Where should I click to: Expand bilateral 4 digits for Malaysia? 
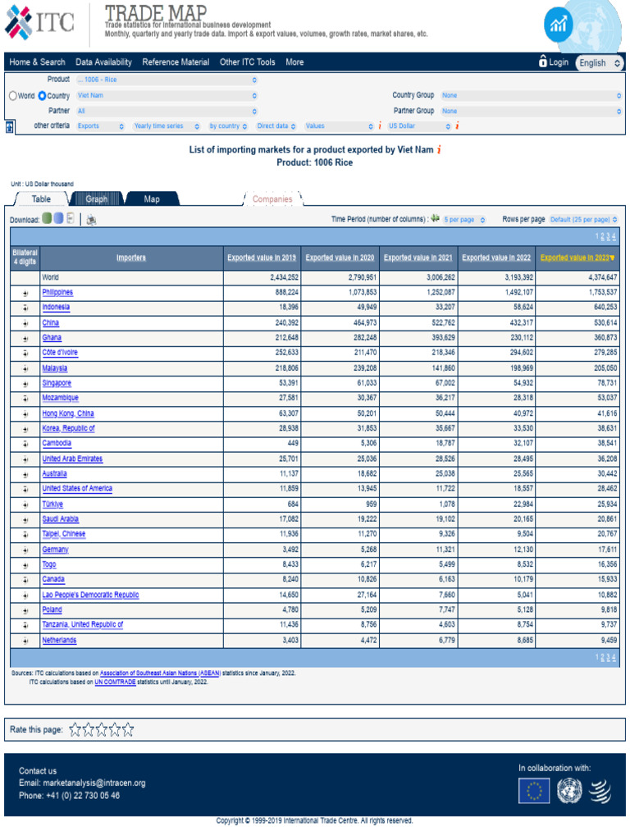[x=25, y=369]
